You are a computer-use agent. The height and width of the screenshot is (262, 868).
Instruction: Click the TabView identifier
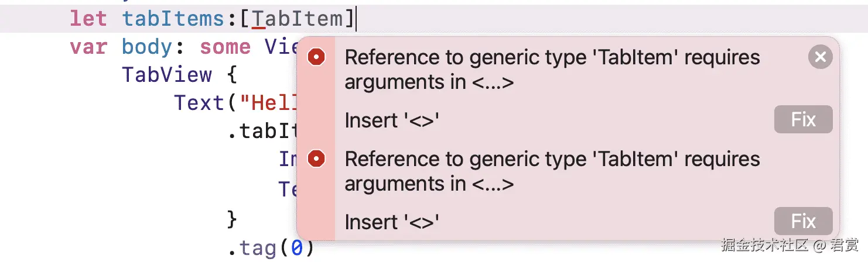point(167,75)
